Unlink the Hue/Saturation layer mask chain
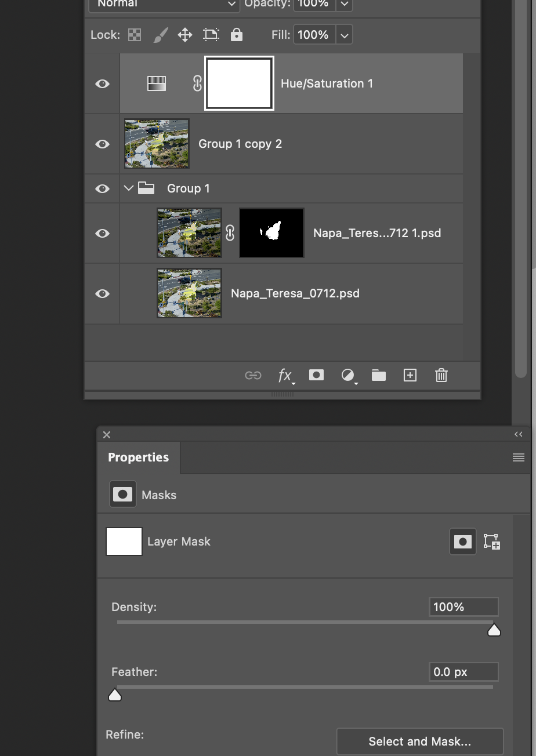 tap(197, 83)
